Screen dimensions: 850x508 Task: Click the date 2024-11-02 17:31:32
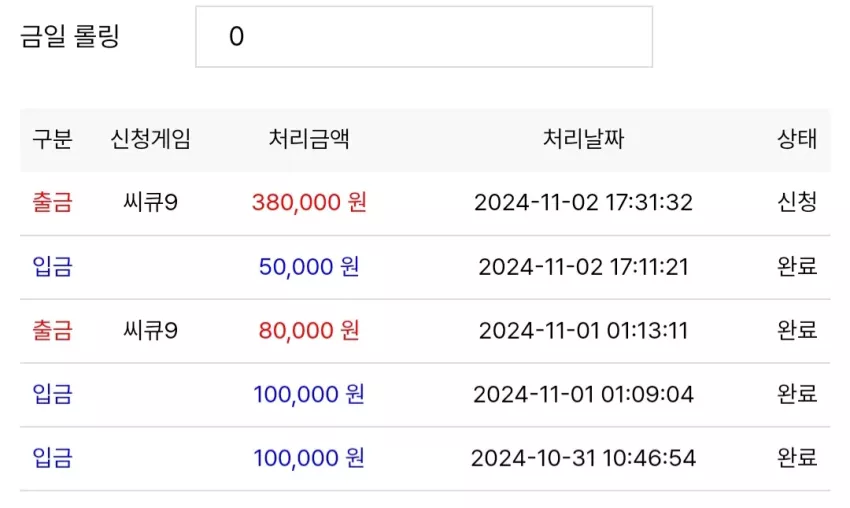(583, 203)
